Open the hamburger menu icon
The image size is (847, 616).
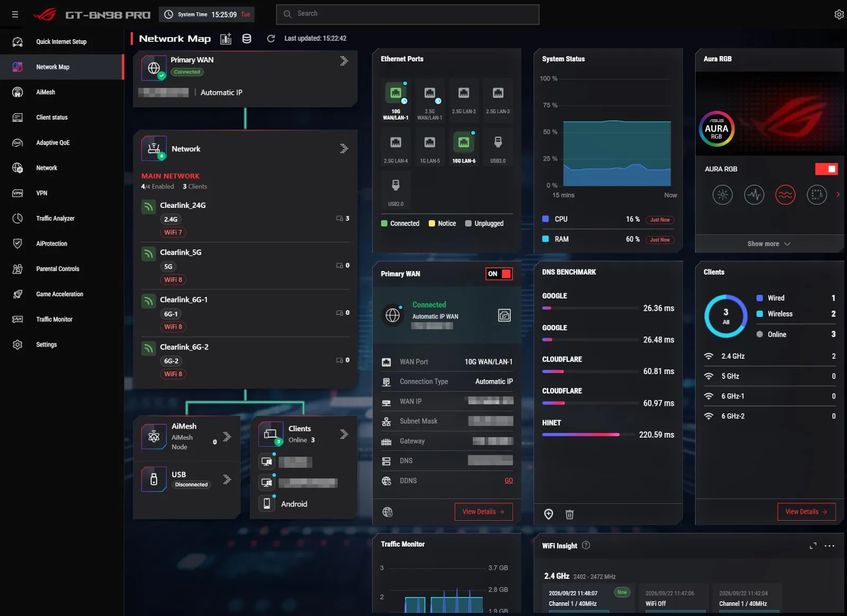(15, 14)
